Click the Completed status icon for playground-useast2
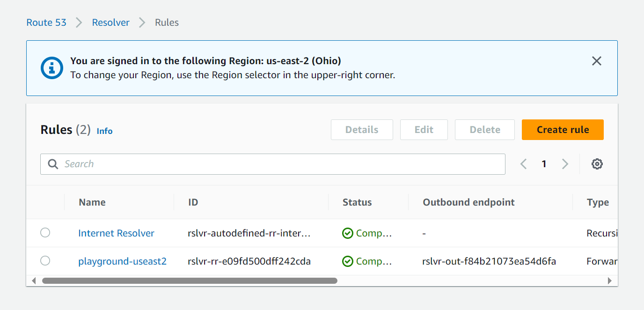The width and height of the screenshot is (644, 310). [x=347, y=261]
